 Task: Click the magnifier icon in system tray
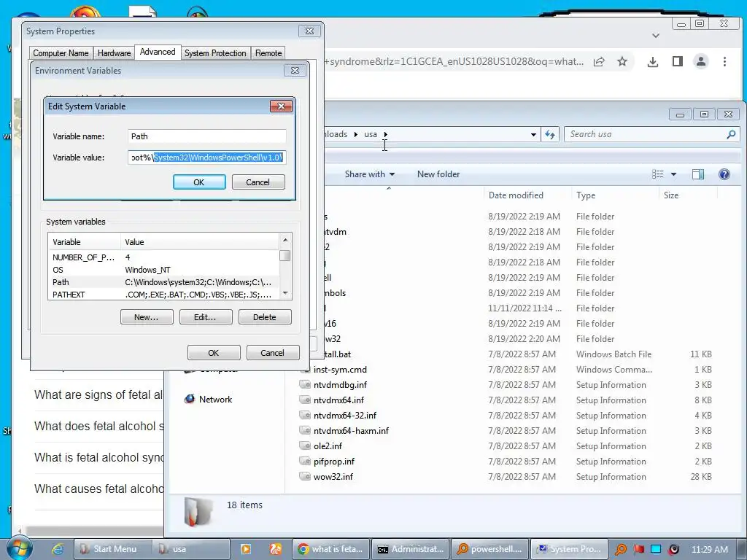621,549
